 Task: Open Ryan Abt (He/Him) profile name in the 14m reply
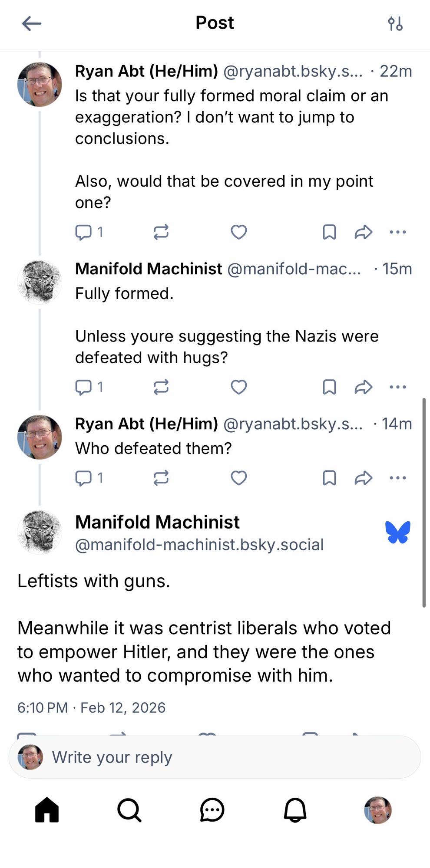(146, 424)
